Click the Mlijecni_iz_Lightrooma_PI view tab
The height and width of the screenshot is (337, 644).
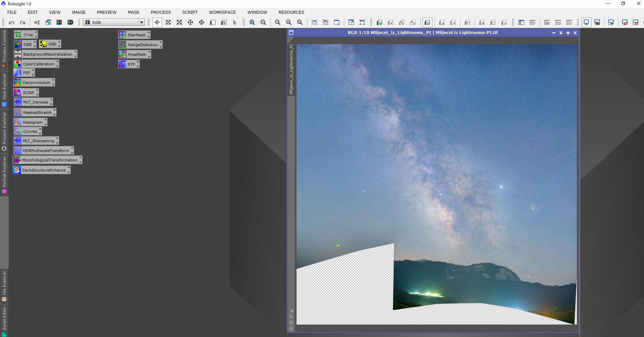[291, 69]
